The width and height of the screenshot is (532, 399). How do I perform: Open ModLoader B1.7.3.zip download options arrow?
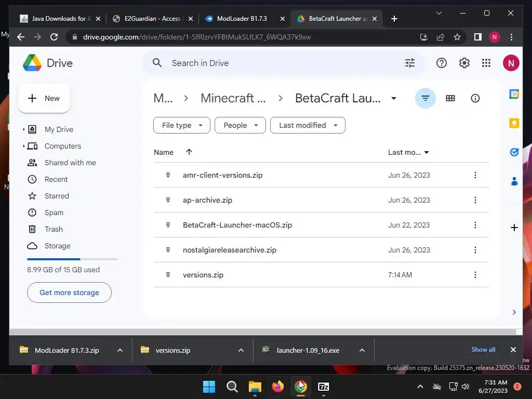click(x=120, y=350)
